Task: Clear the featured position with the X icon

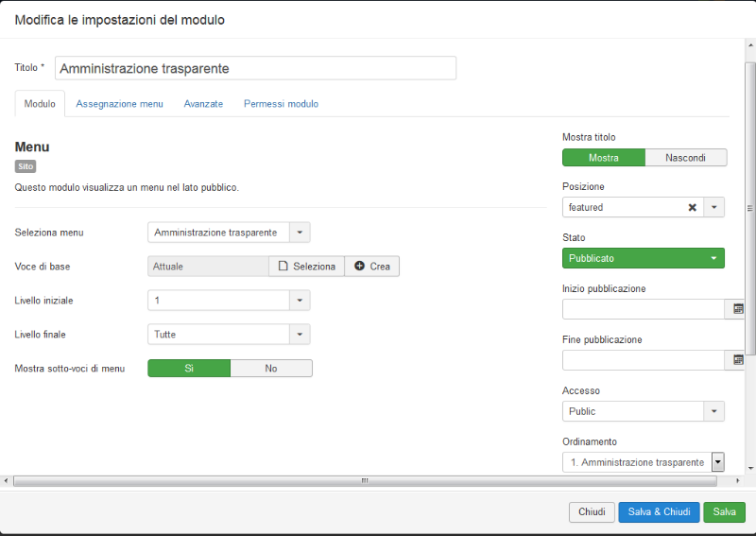Action: (692, 207)
